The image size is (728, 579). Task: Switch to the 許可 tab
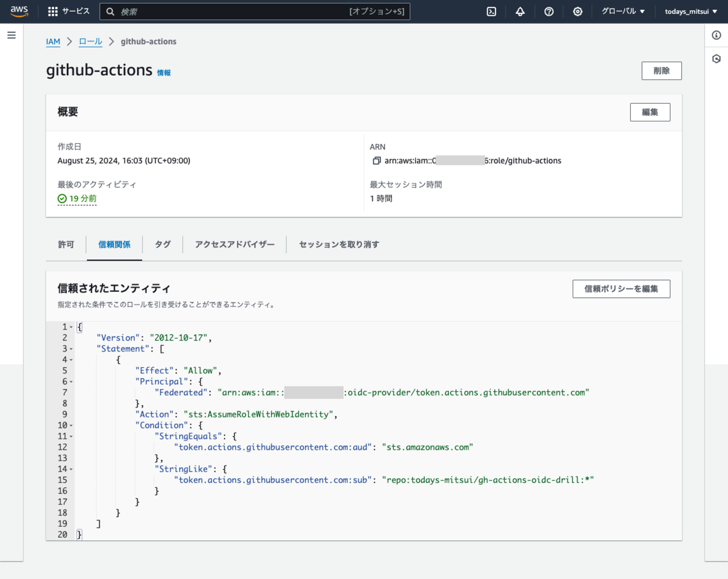click(66, 244)
